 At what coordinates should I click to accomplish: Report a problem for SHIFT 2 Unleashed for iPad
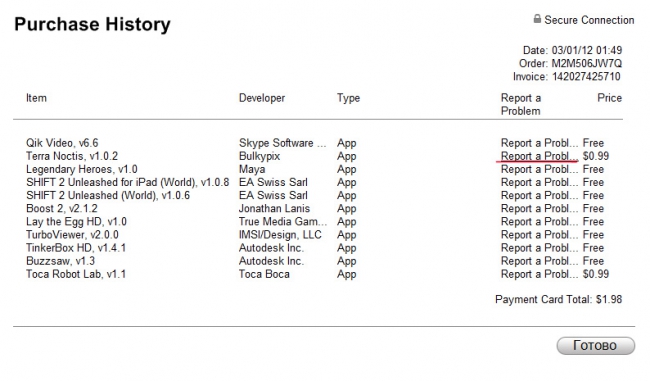coord(539,182)
